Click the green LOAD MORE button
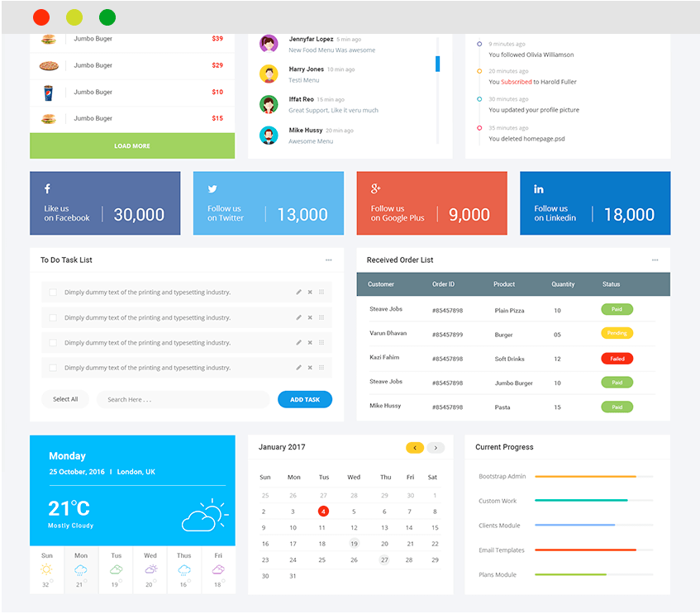Viewport: 700px width, 614px height. pyautogui.click(x=132, y=146)
